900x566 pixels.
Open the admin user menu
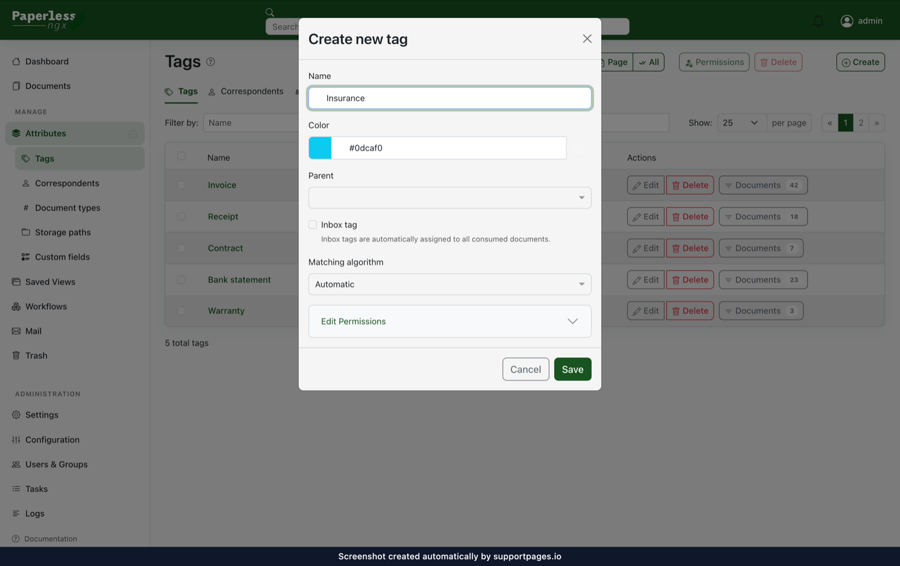coord(861,21)
